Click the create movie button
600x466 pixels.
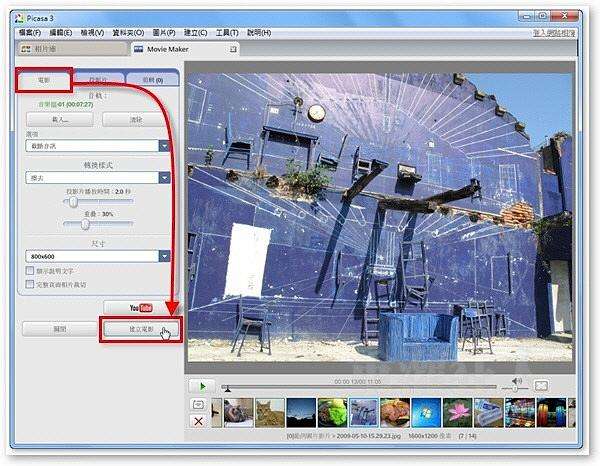click(141, 329)
